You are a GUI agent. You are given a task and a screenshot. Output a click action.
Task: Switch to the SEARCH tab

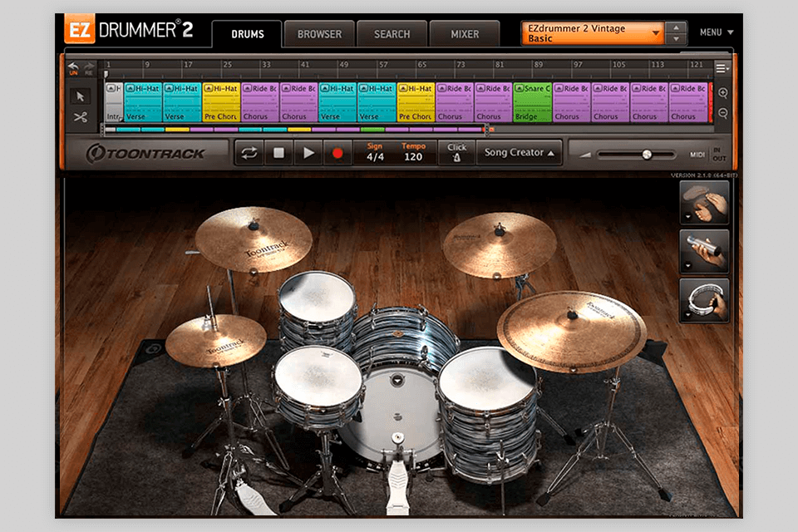[x=392, y=34]
